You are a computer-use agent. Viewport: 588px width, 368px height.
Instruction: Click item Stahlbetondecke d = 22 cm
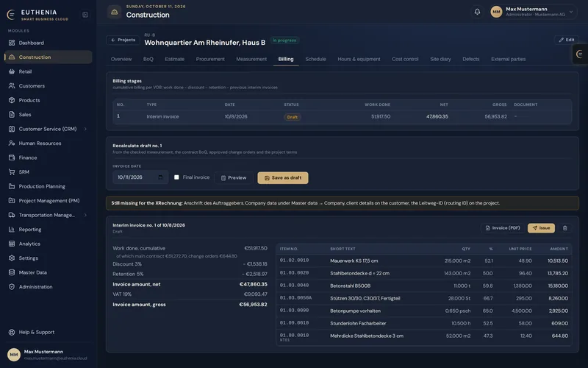pos(424,273)
